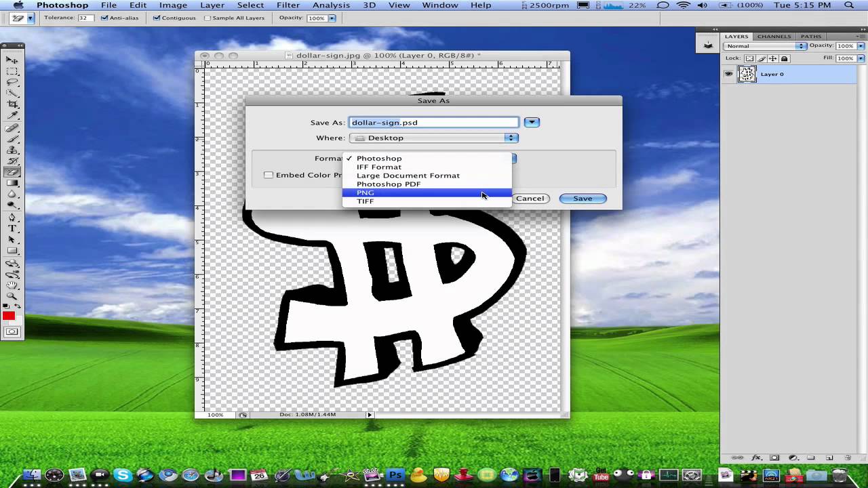Choose TIFF from Format list
Viewport: 868px width, 488px height.
pyautogui.click(x=427, y=201)
